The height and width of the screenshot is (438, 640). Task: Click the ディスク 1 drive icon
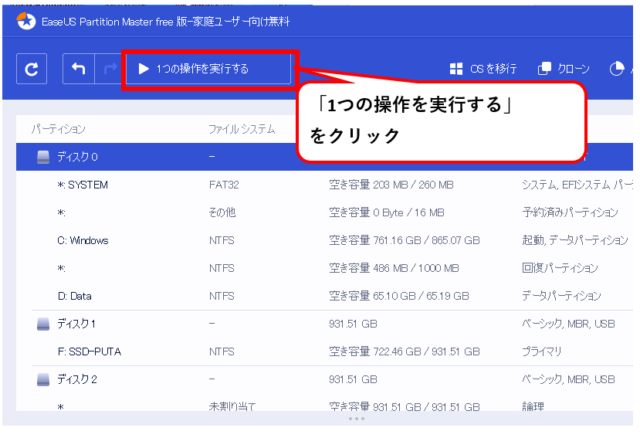tap(43, 324)
